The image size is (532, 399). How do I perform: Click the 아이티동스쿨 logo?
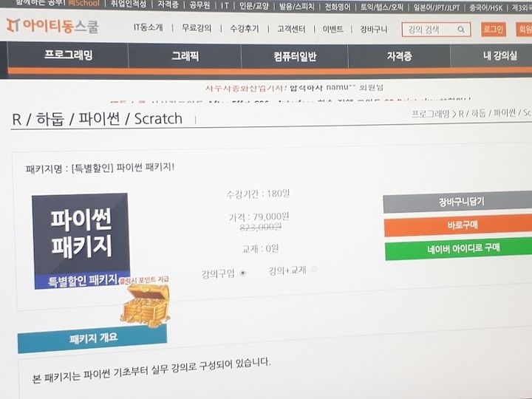(x=52, y=26)
